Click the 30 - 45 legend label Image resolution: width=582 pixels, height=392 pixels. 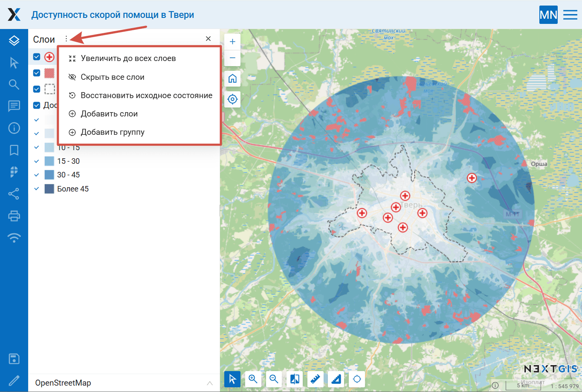pyautogui.click(x=69, y=175)
